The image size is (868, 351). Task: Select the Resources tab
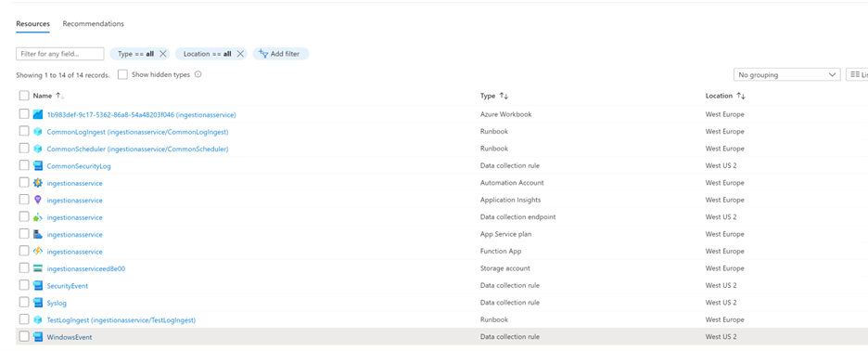32,24
